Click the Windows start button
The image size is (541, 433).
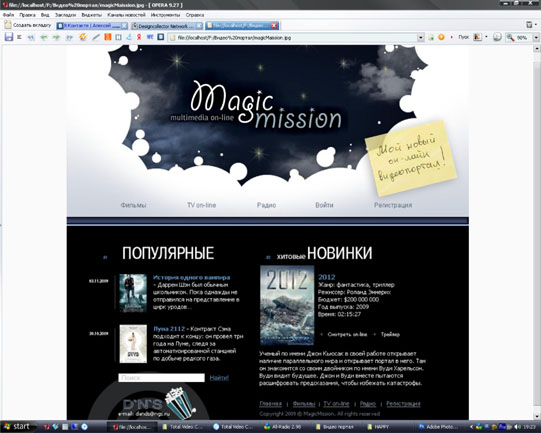click(17, 426)
